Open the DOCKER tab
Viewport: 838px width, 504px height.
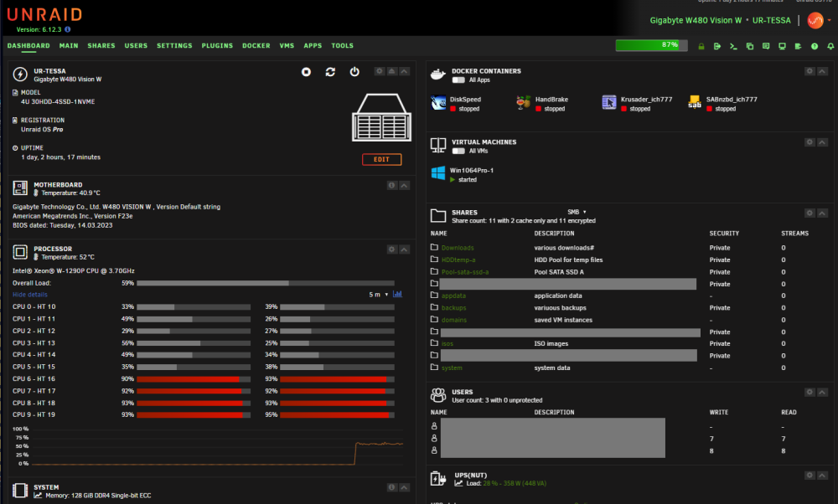click(256, 46)
